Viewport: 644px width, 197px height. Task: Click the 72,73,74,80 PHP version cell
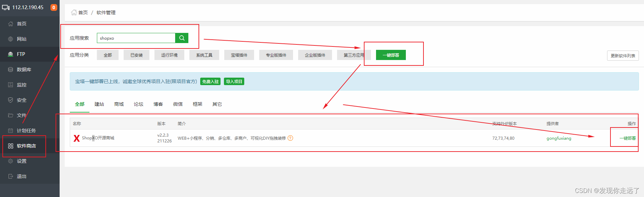click(503, 138)
